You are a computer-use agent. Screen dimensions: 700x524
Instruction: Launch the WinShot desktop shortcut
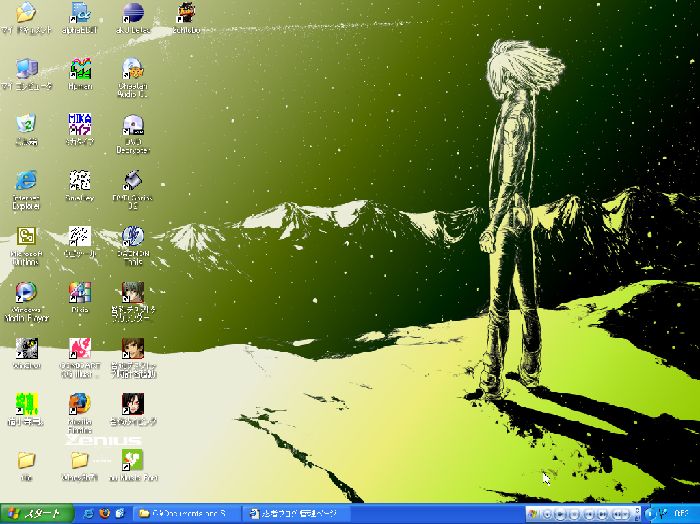(26, 348)
